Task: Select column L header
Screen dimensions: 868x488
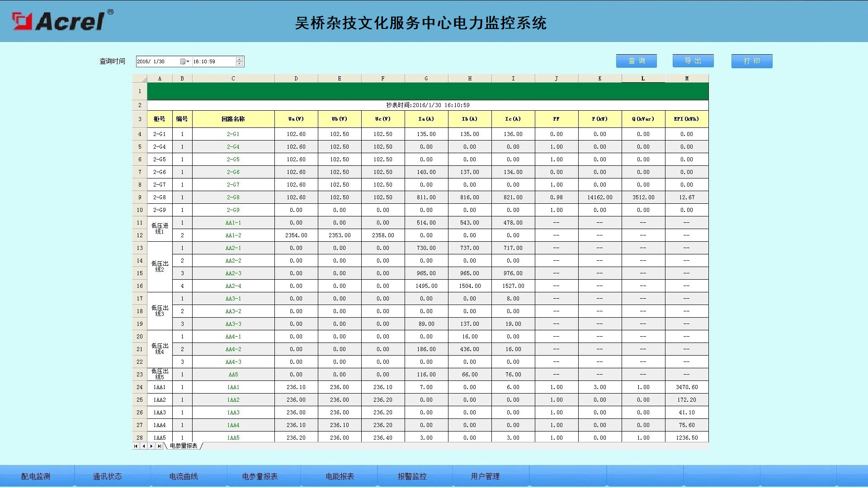Action: [x=643, y=79]
